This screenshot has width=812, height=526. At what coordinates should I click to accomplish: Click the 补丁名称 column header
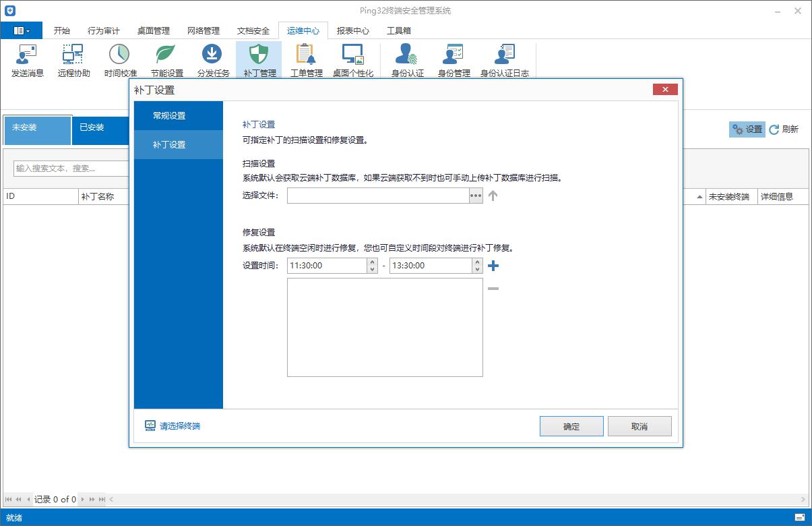[x=104, y=197]
